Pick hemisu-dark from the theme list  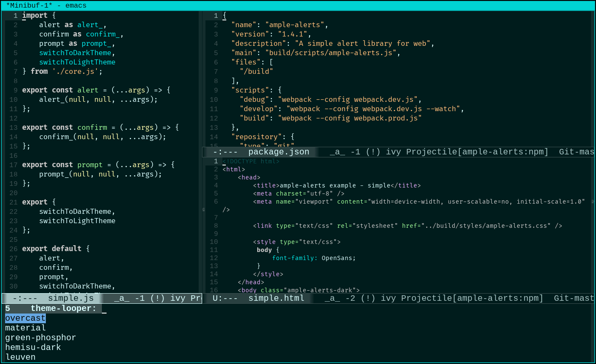click(x=33, y=347)
